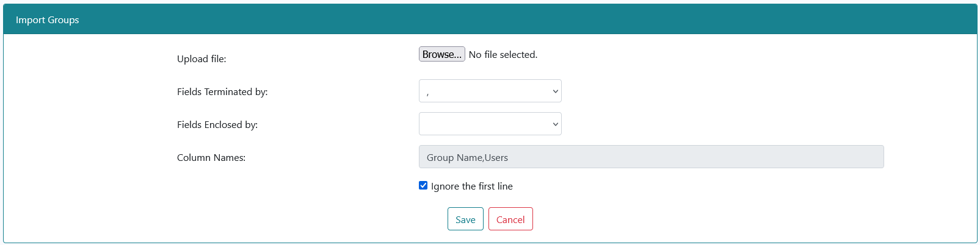Click the teal Import Groups header bar
Image resolution: width=980 pixels, height=245 pixels.
[x=490, y=20]
